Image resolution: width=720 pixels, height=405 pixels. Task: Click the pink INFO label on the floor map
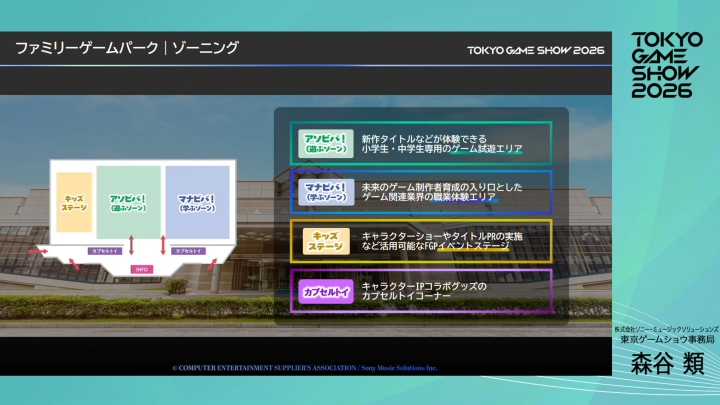pos(142,270)
